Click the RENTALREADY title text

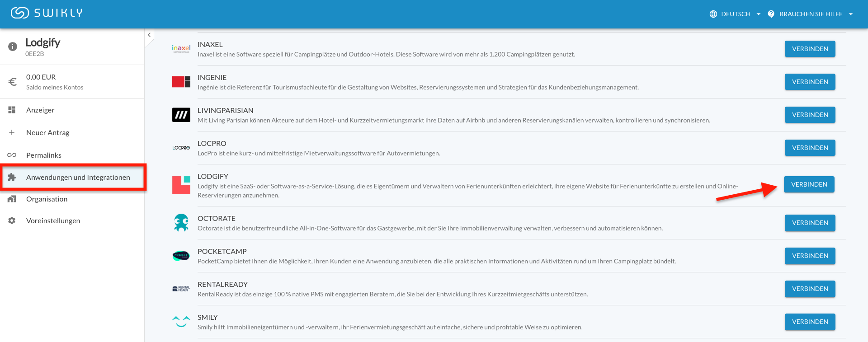tap(223, 284)
